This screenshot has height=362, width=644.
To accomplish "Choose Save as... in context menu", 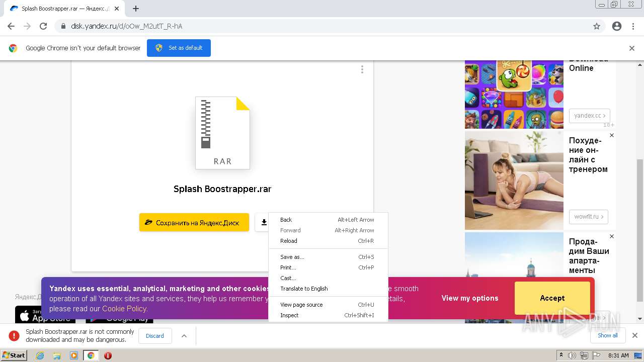I will (x=328, y=257).
